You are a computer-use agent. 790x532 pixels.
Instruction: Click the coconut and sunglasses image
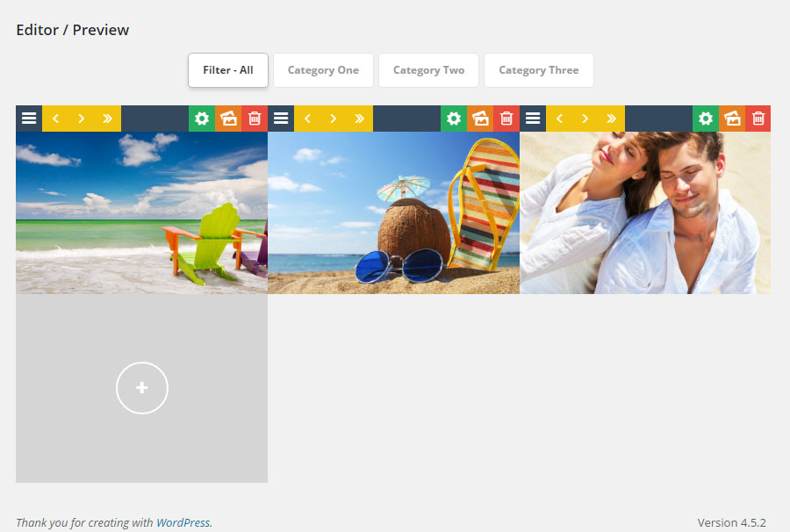coord(393,212)
